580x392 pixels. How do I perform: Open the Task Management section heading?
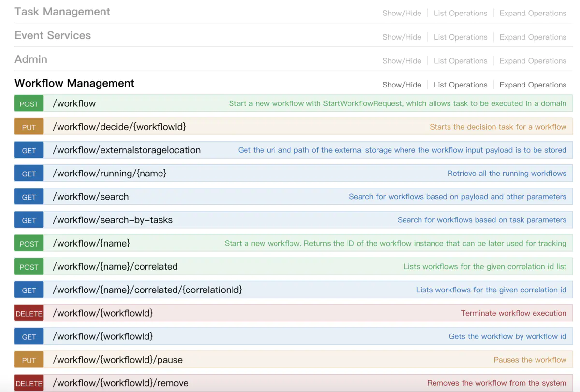click(x=62, y=12)
